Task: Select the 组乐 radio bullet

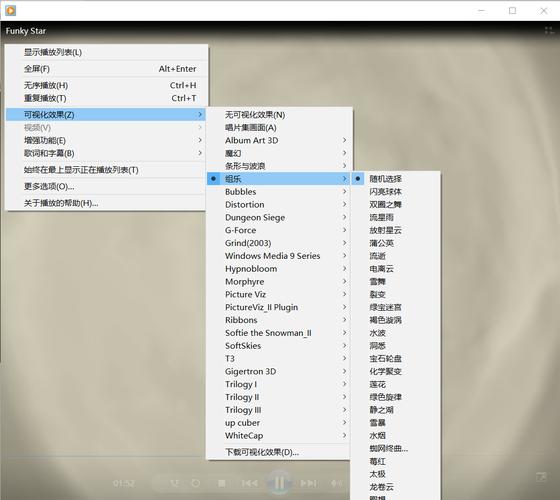Action: coord(213,179)
